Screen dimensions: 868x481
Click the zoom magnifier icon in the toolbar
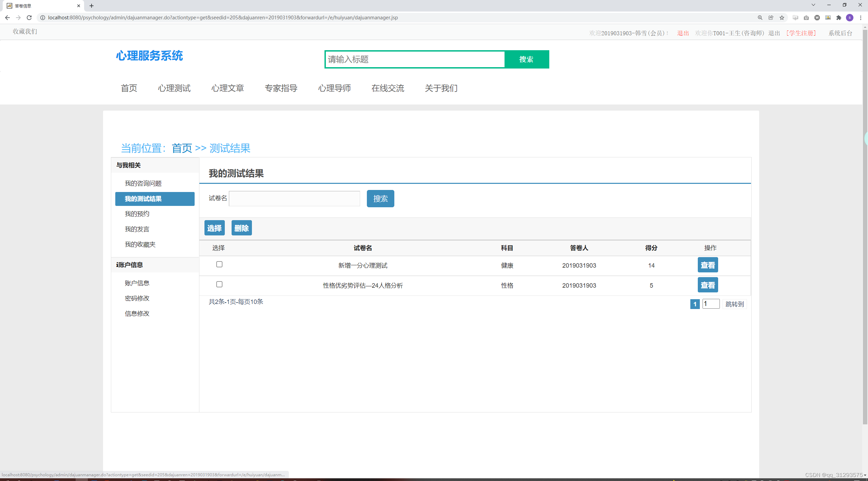pos(760,18)
